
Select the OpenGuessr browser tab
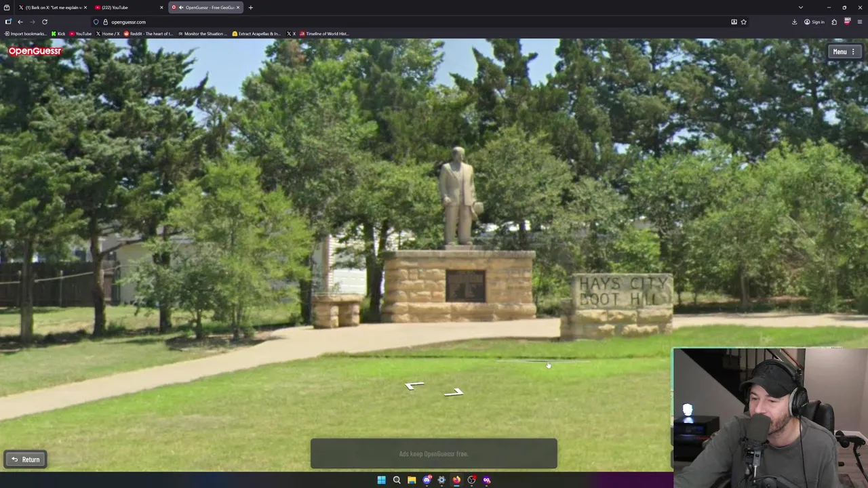coord(205,7)
